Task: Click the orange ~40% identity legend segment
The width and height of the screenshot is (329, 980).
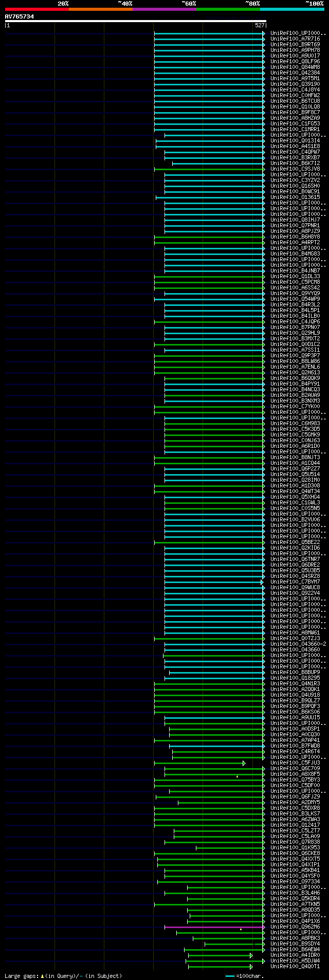Action: 100,9
